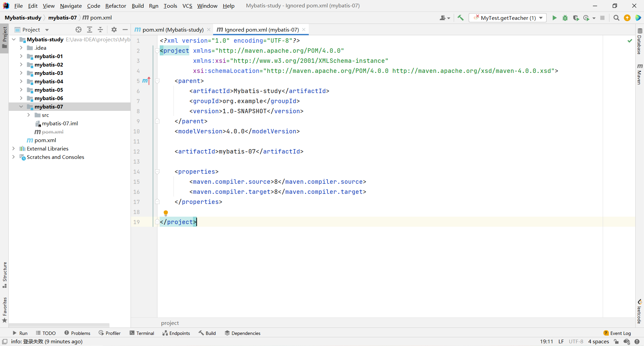Click the Project panel horizontal scrollbar
The height and width of the screenshot is (346, 644).
point(59,325)
